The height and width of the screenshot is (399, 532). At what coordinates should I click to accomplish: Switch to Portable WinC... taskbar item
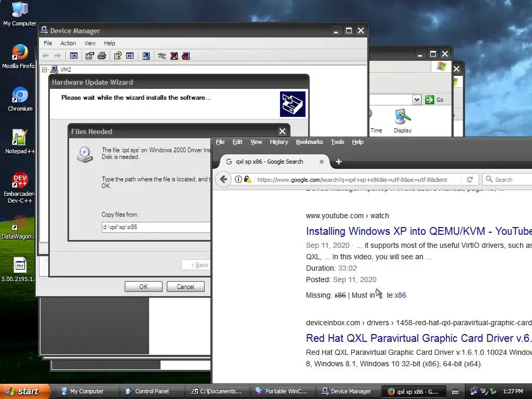282,391
